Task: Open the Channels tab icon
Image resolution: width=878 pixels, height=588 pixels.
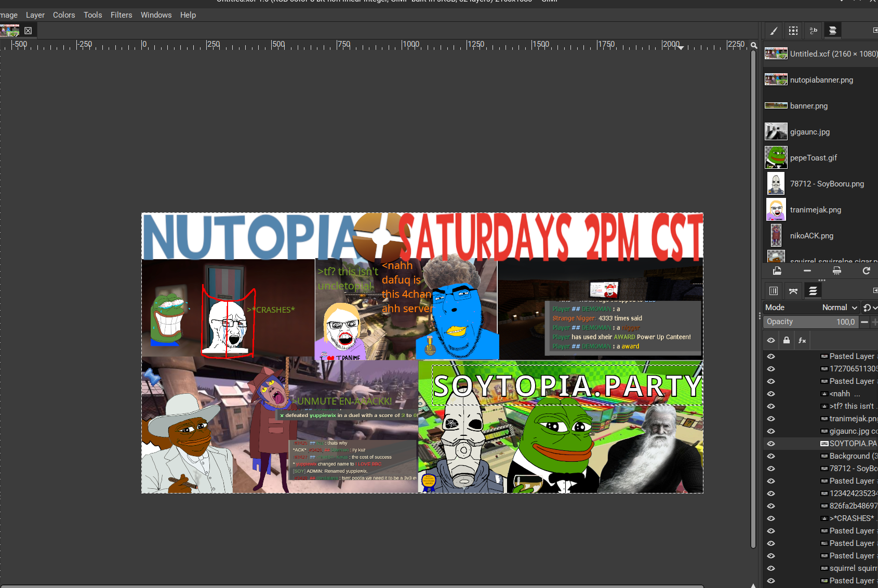Action: tap(774, 291)
